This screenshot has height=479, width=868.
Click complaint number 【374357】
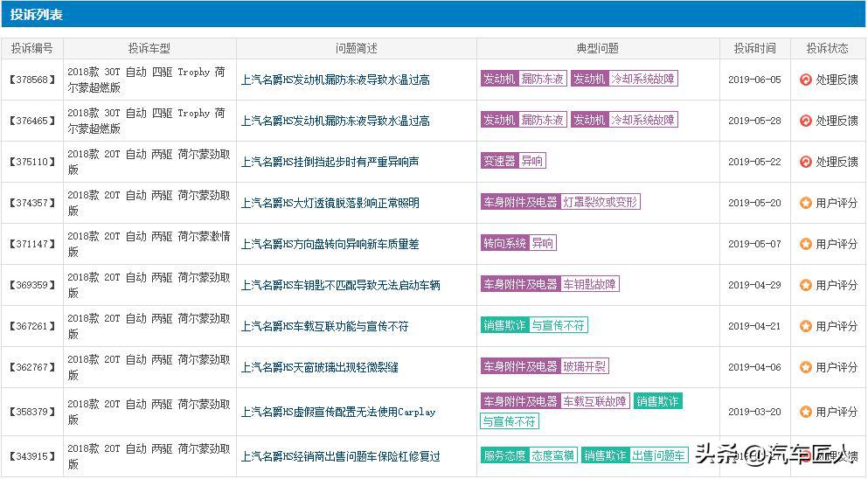(x=32, y=204)
